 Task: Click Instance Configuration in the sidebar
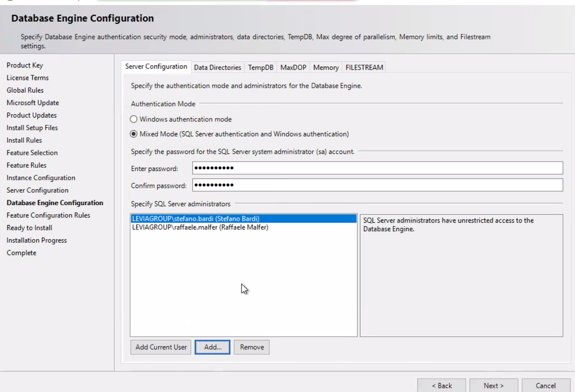coord(41,178)
